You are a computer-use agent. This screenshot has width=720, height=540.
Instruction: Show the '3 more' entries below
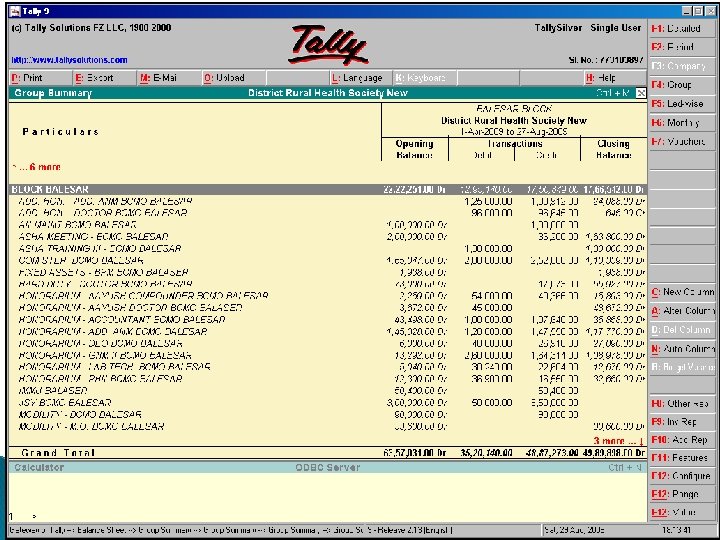(x=619, y=441)
